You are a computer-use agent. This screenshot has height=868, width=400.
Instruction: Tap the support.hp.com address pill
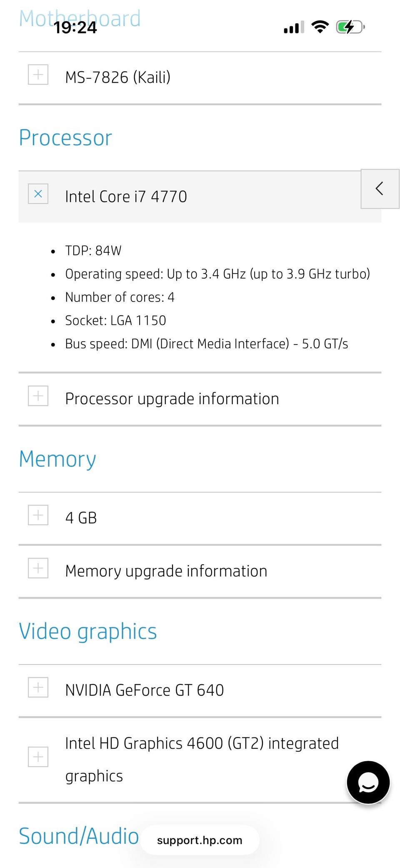[200, 840]
